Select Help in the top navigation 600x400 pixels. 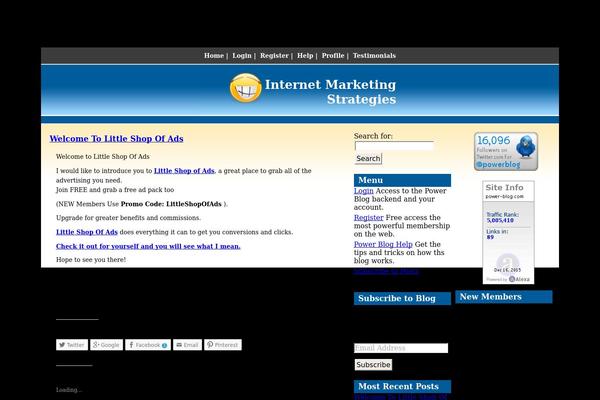pyautogui.click(x=305, y=56)
